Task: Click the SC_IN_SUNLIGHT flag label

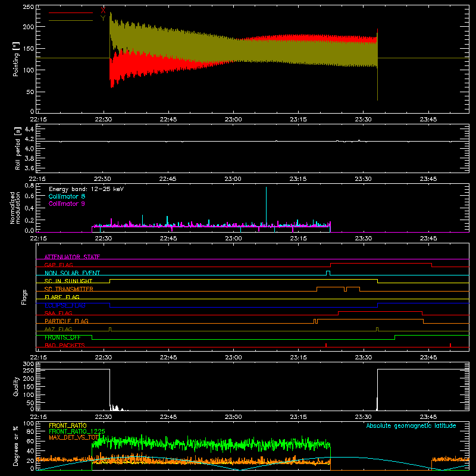Action: (68, 281)
